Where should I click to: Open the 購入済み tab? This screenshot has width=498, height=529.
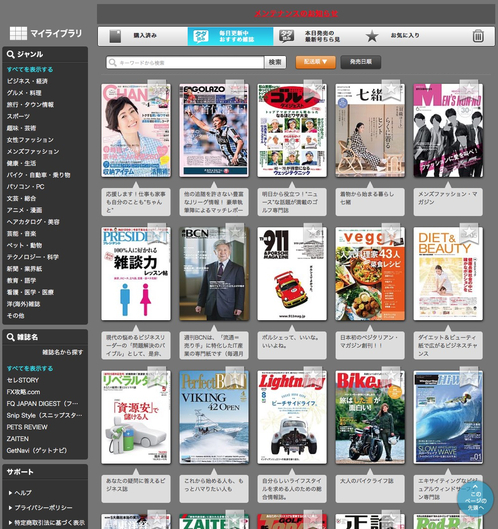(x=143, y=36)
